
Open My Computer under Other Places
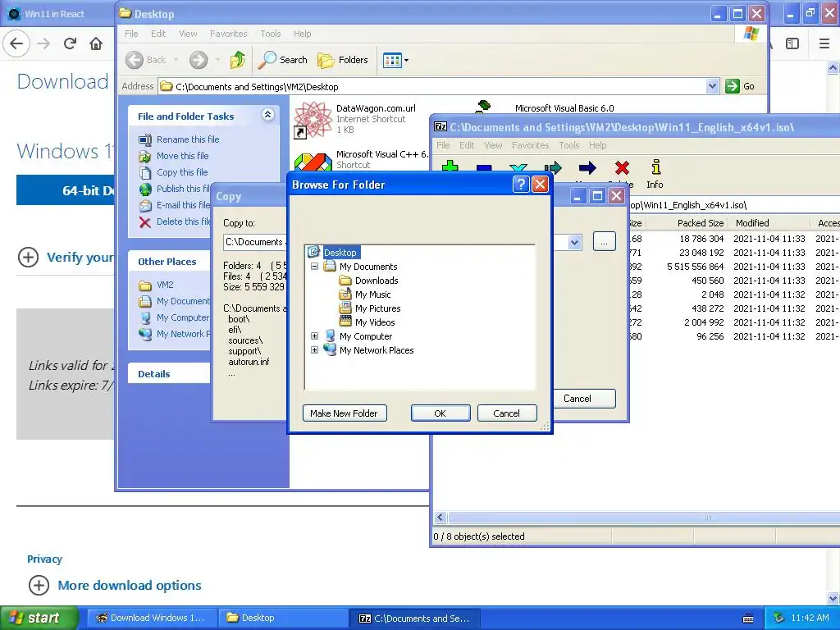[175, 317]
